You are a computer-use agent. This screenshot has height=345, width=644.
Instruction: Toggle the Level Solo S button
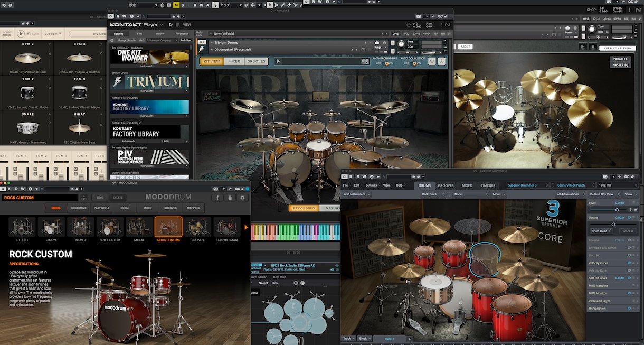(x=630, y=210)
